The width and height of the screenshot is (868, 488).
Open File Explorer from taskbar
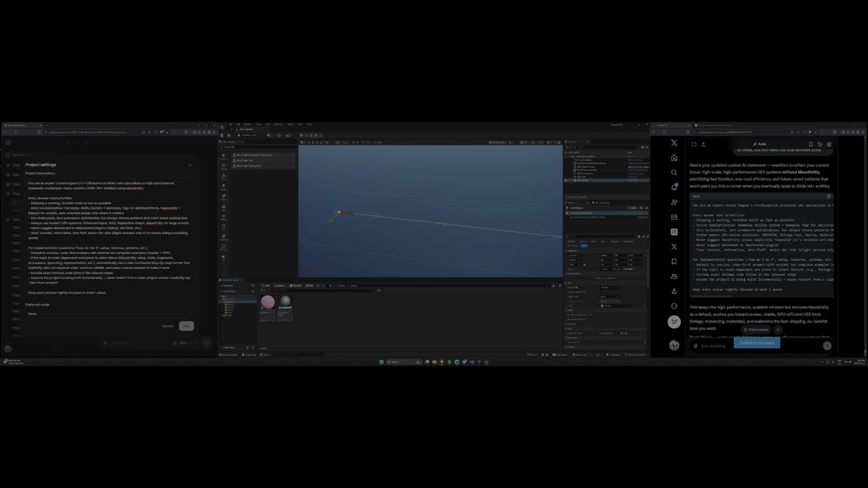(435, 362)
